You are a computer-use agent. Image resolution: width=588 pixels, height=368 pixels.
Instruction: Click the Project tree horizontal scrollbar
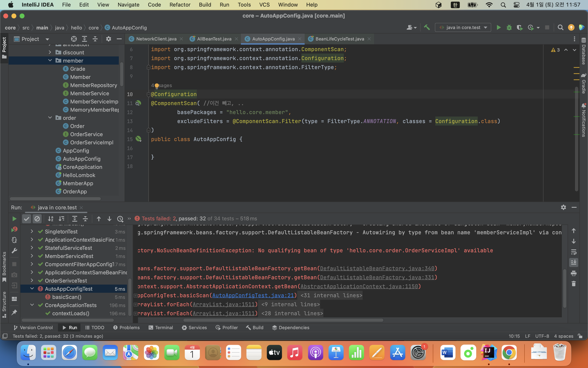tap(55, 199)
